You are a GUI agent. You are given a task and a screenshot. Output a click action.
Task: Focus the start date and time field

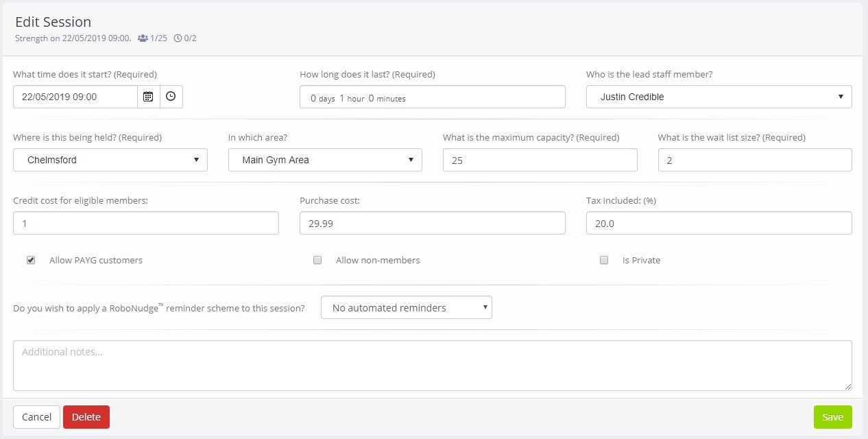pyautogui.click(x=75, y=97)
